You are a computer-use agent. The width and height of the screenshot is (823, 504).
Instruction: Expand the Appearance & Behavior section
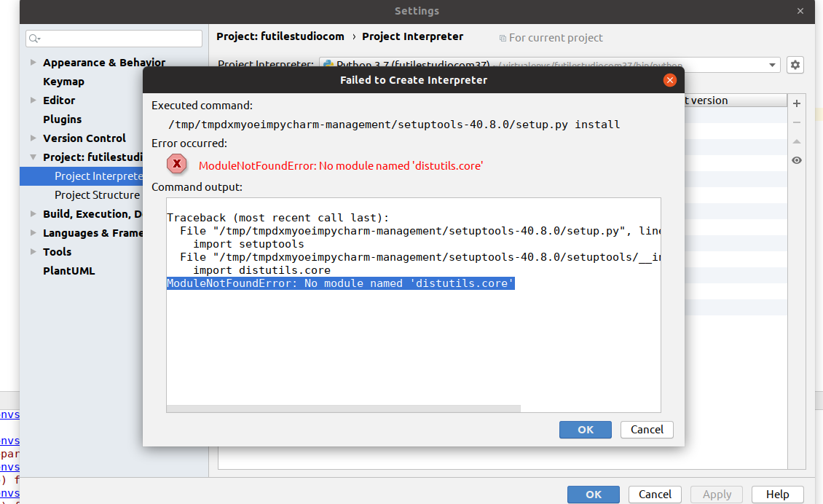pyautogui.click(x=33, y=63)
